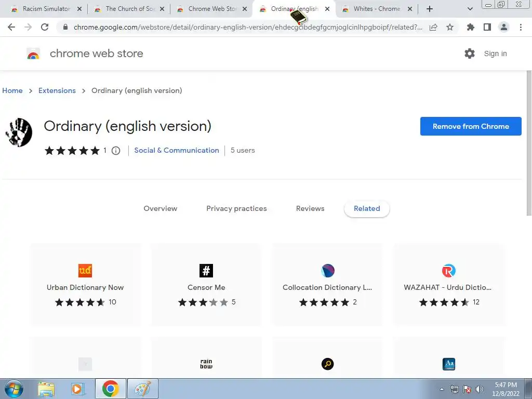This screenshot has height=399, width=532.
Task: Open Paint from the taskbar
Action: 143,389
